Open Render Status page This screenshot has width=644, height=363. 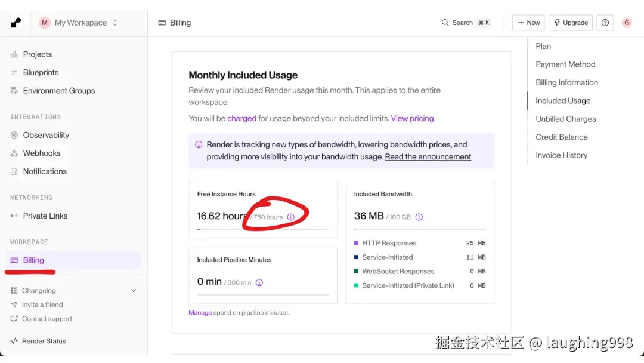pos(44,341)
